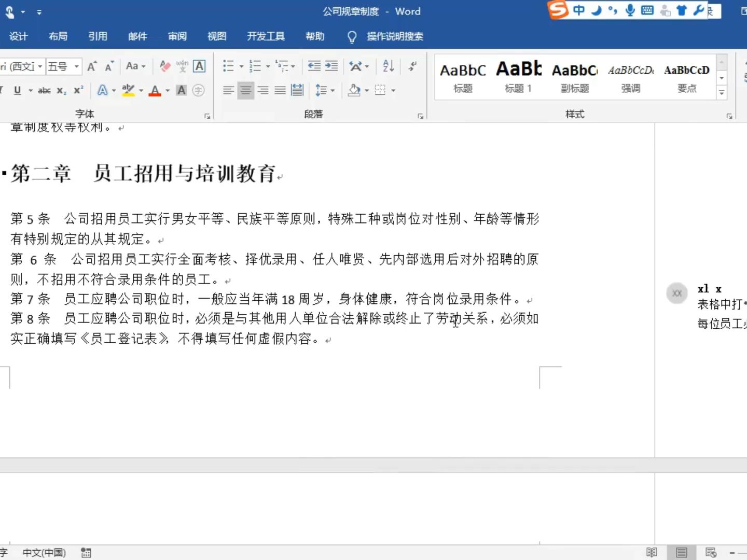Open the sort (排序) icon

[388, 66]
